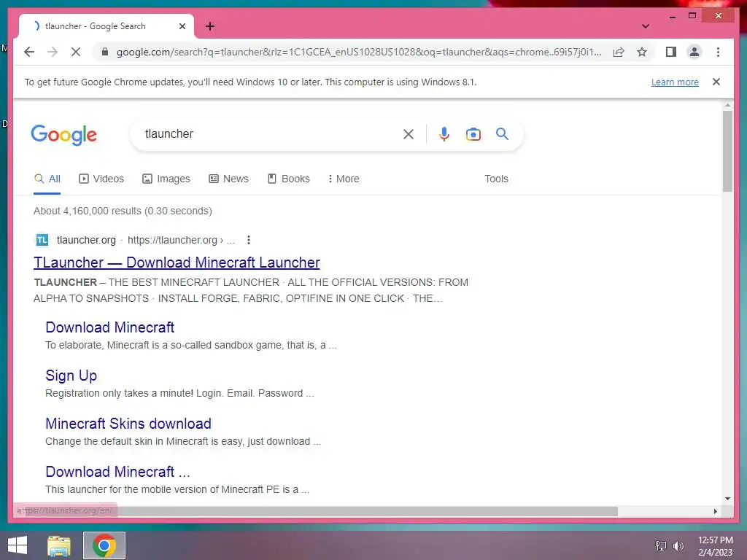Viewport: 747px width, 560px height.
Task: Bookmark this tab with the star icon
Action: [642, 52]
